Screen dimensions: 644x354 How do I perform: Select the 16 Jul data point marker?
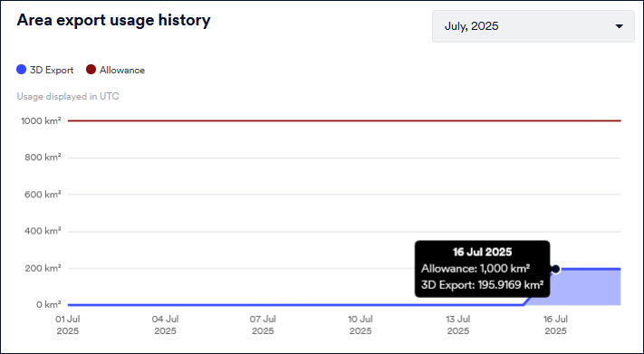(556, 270)
